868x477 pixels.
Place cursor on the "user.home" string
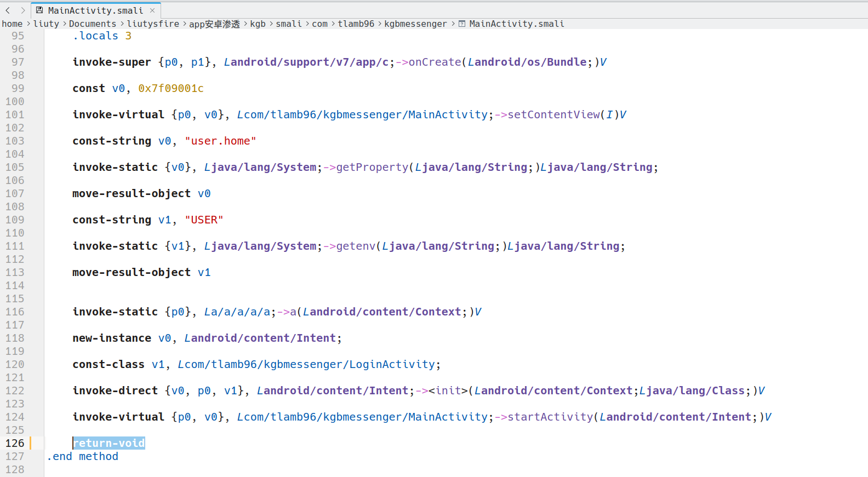point(220,141)
